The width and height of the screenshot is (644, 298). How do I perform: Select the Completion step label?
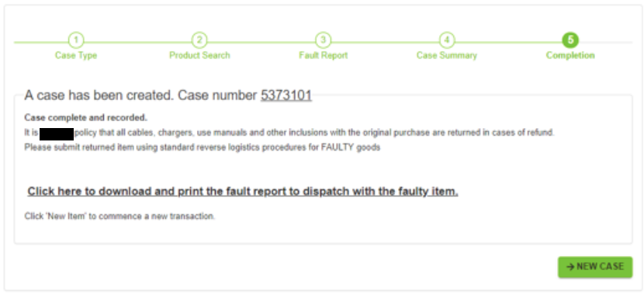point(570,56)
